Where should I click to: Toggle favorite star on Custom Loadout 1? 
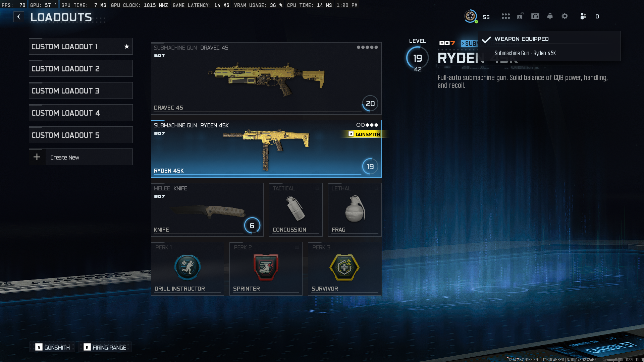pos(126,47)
